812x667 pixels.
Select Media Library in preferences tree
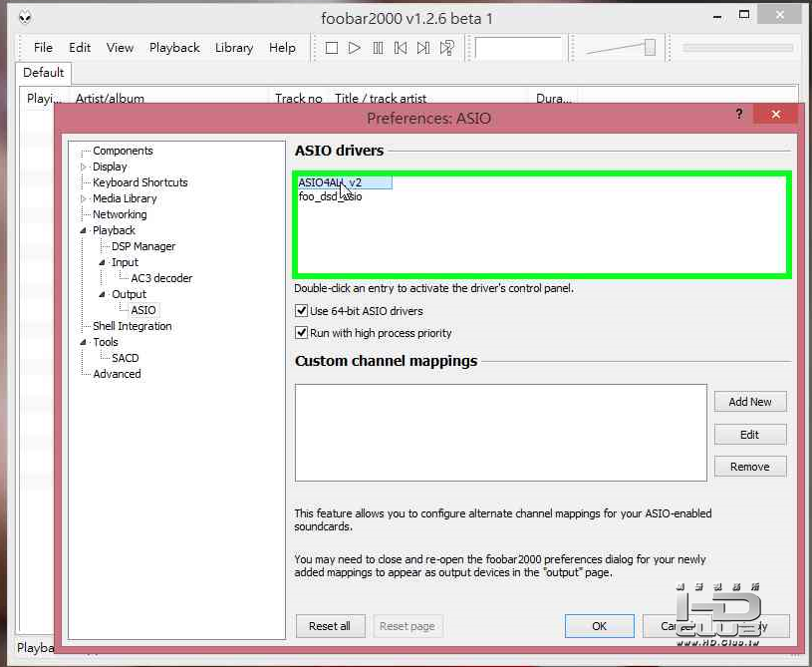pos(125,198)
